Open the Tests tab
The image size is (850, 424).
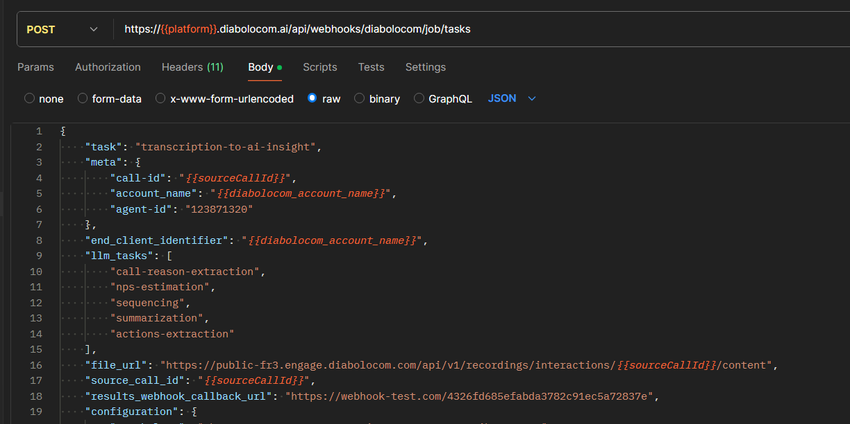click(371, 67)
